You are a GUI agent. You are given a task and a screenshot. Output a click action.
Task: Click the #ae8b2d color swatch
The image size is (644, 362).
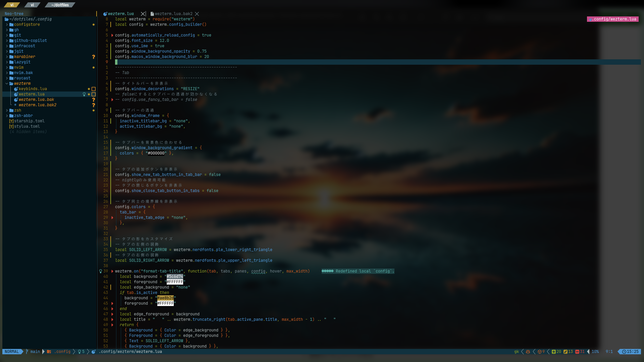click(x=165, y=298)
